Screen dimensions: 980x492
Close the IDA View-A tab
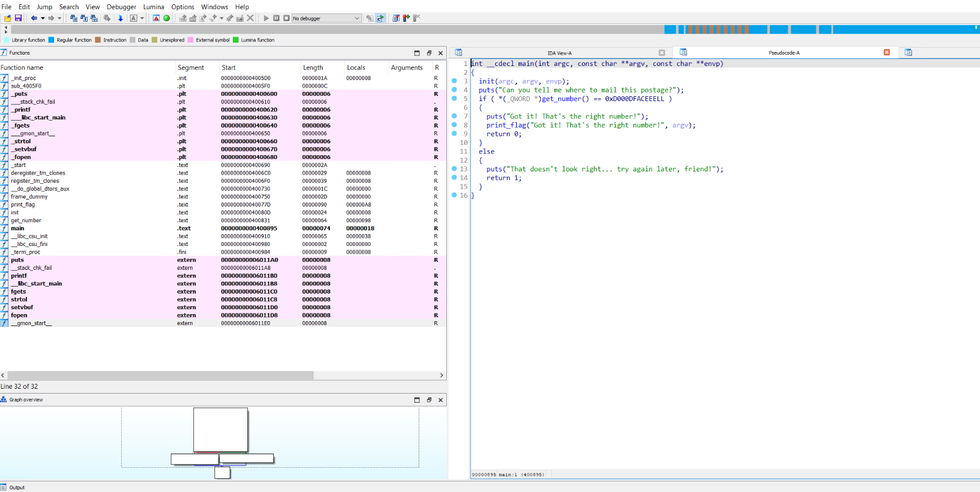pyautogui.click(x=662, y=53)
